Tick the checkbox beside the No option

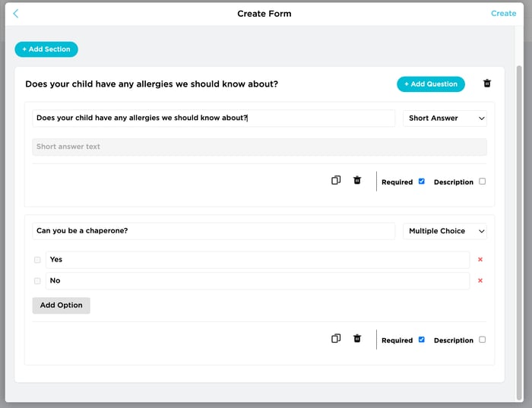tap(37, 281)
